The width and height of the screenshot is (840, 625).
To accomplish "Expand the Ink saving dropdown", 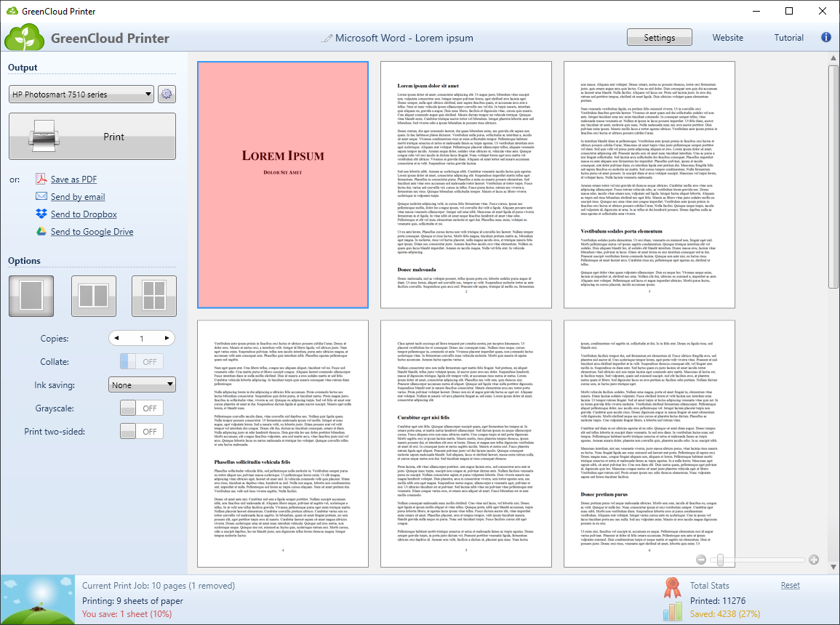I will 142,385.
